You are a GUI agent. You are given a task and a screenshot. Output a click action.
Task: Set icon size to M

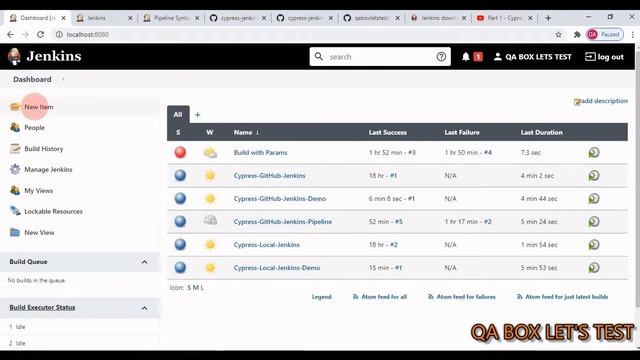point(196,288)
